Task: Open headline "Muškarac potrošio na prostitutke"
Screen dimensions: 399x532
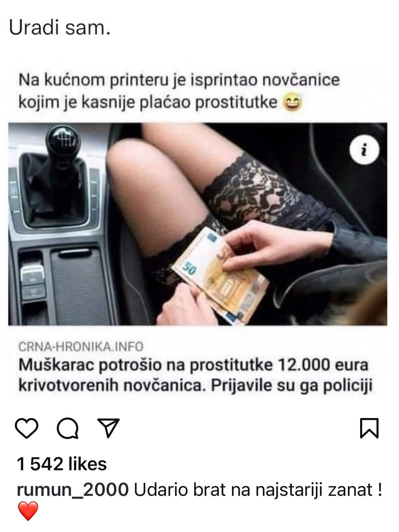Action: (x=146, y=365)
